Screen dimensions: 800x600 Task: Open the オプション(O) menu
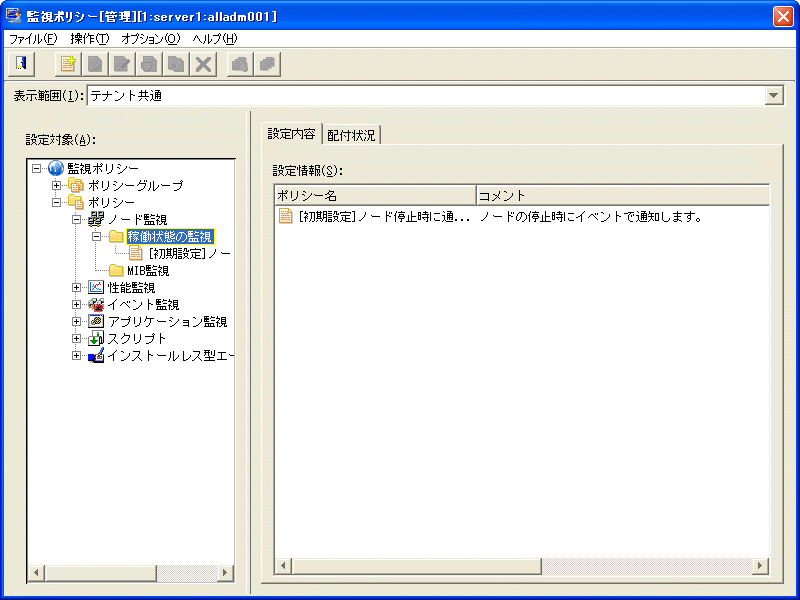(x=151, y=39)
